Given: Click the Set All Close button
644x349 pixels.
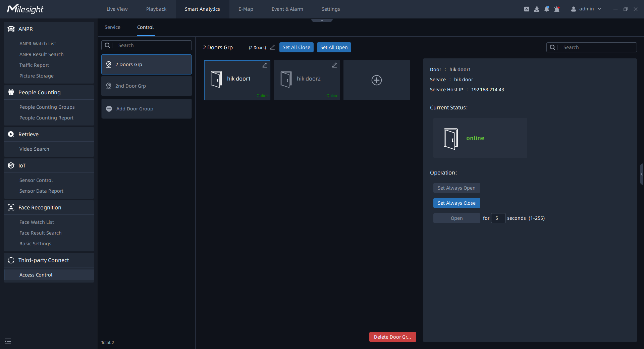Looking at the screenshot, I should click(x=296, y=47).
